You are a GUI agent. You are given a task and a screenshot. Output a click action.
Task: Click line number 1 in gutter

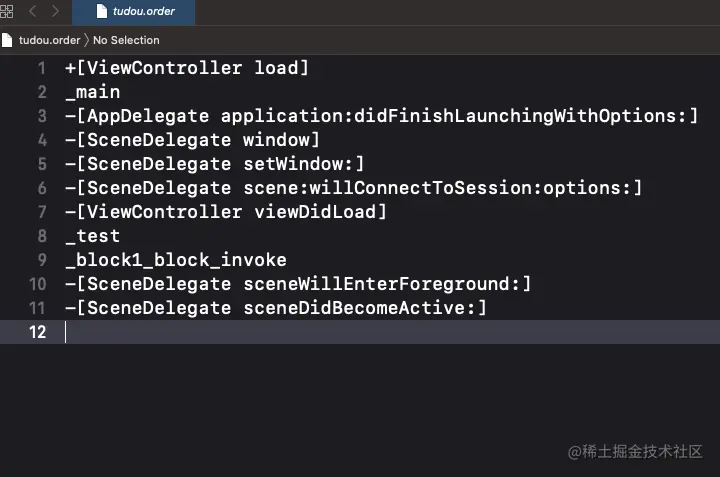[41, 68]
